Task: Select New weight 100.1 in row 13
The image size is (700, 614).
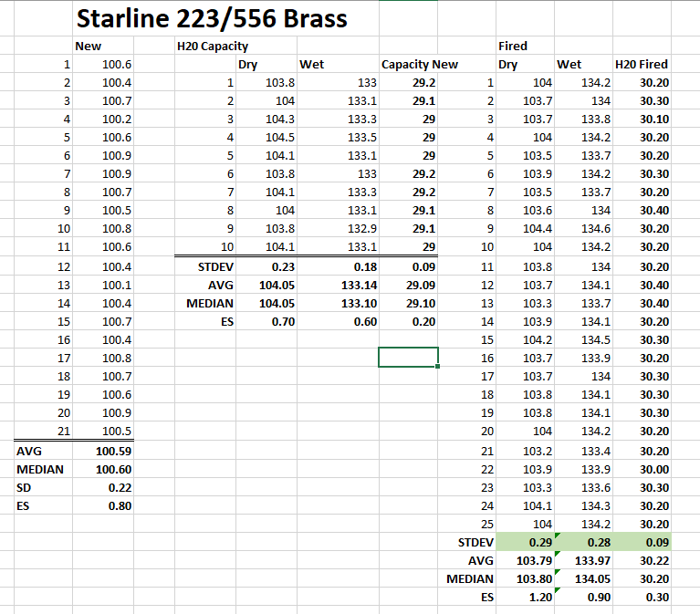Action: (x=103, y=286)
